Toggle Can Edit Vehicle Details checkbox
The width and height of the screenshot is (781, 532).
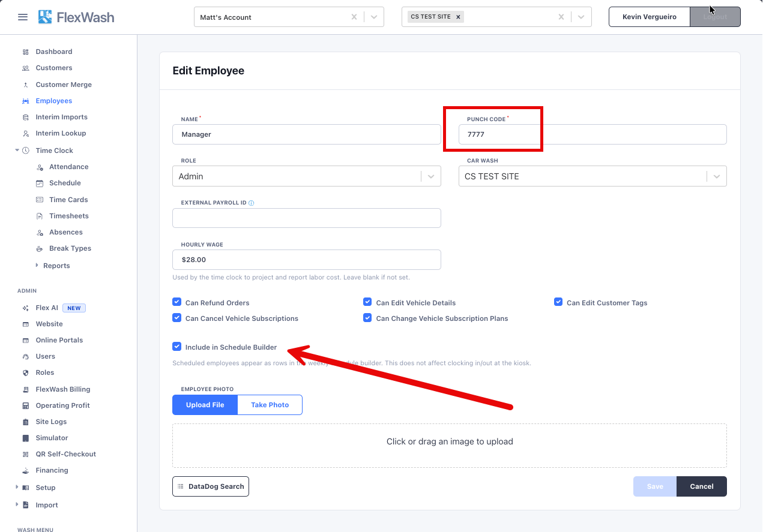(367, 302)
